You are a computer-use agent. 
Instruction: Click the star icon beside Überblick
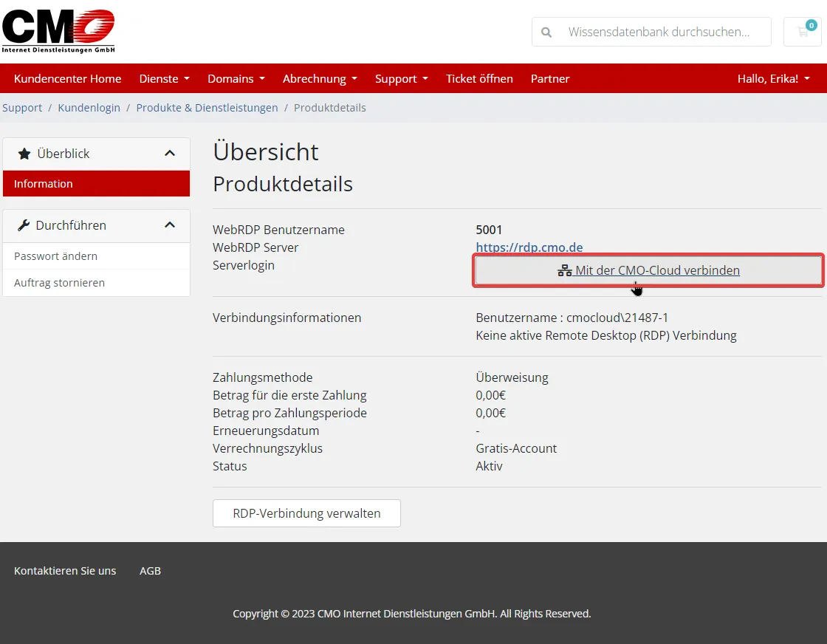click(x=24, y=154)
